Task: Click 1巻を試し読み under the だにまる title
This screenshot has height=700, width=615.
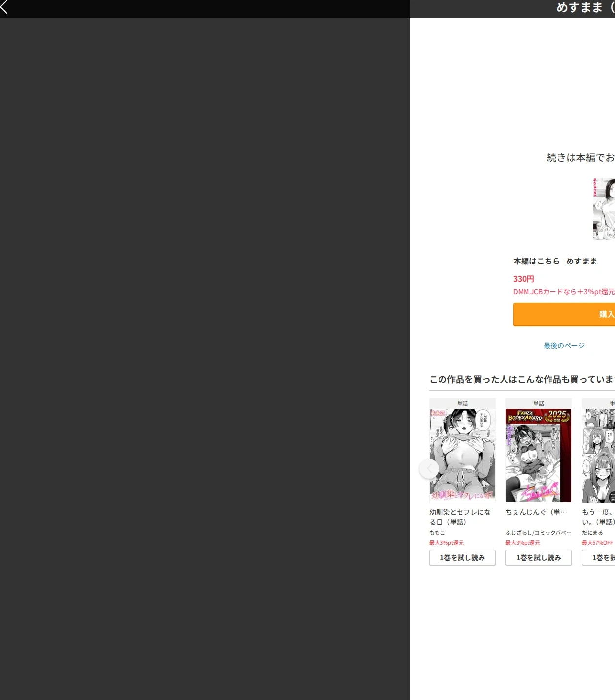Action: 598,558
